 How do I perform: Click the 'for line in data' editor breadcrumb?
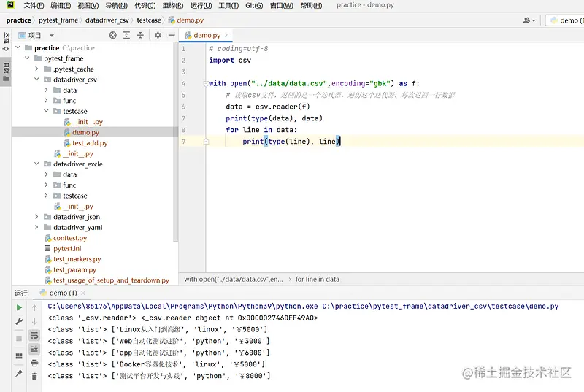[318, 279]
